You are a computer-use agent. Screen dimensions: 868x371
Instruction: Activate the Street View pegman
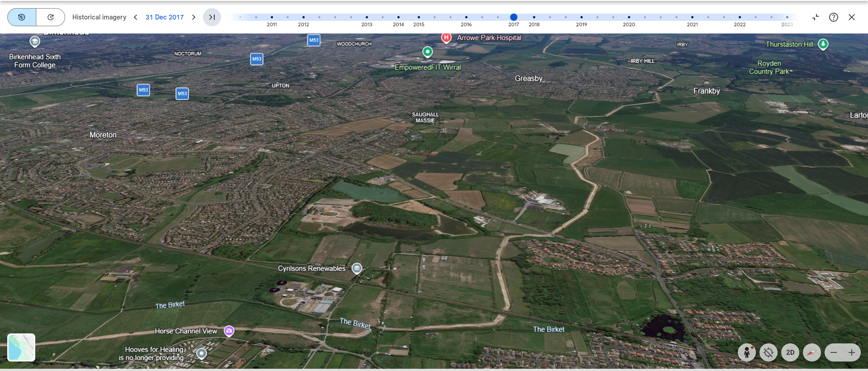click(x=747, y=352)
